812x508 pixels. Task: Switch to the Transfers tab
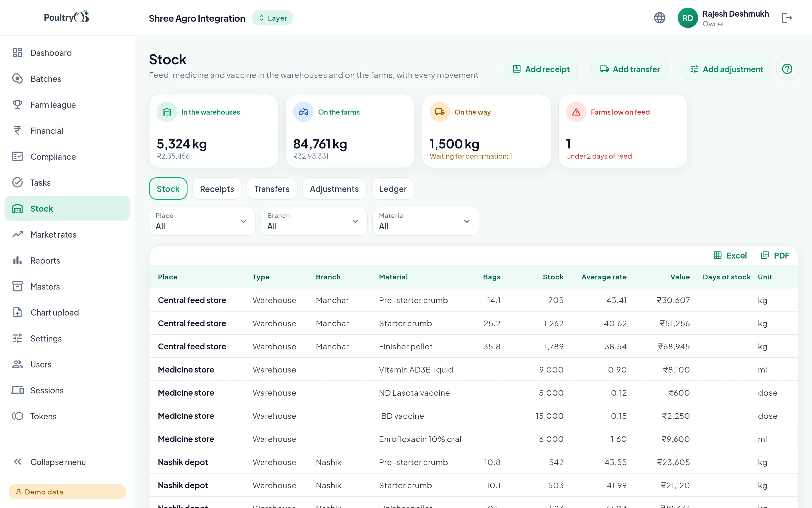click(x=272, y=189)
